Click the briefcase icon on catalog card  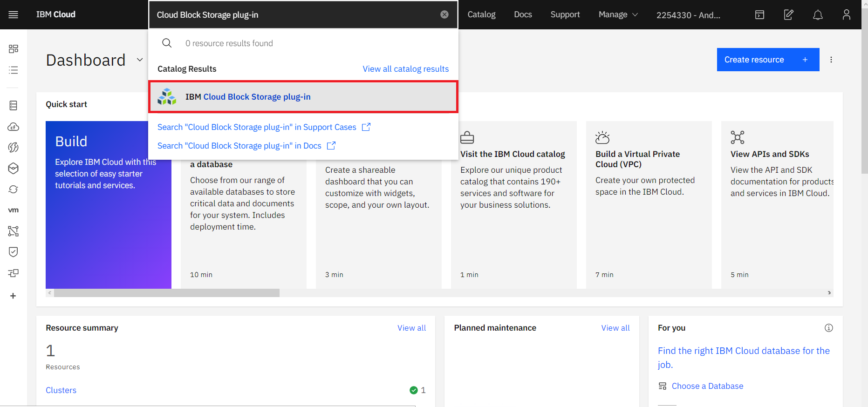coord(467,137)
